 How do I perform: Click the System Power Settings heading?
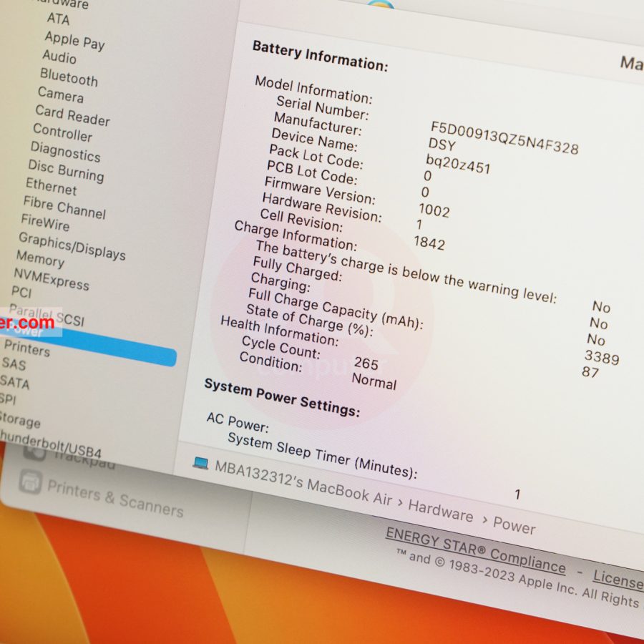tap(283, 397)
